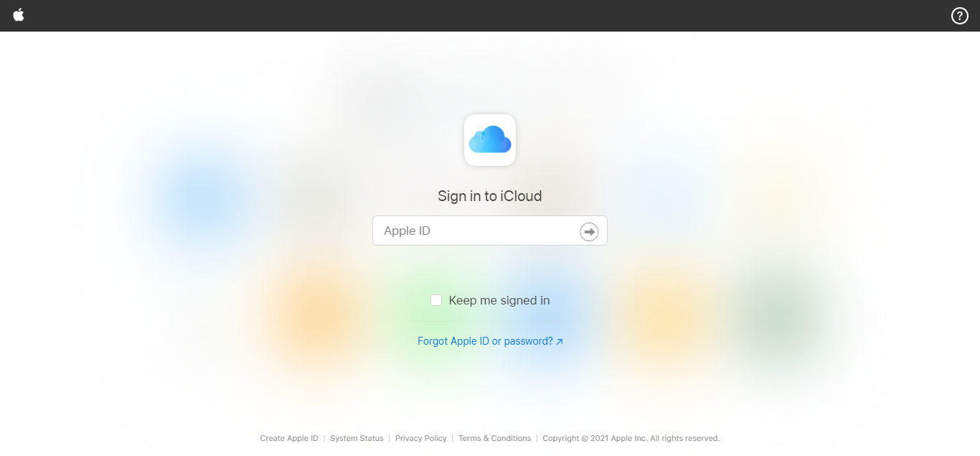The image size is (980, 456).
Task: Open Create Apple ID link
Action: tap(289, 438)
